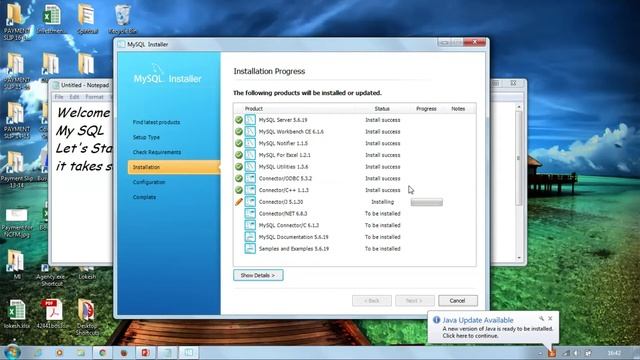Click the Product column header
Screen dimensions: 640x360
click(253, 109)
